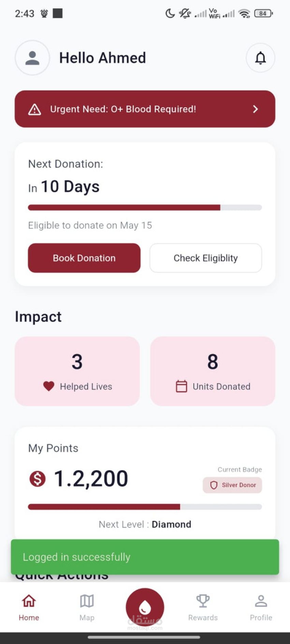Click the Check Eligiblity button
This screenshot has width=290, height=644.
point(205,258)
